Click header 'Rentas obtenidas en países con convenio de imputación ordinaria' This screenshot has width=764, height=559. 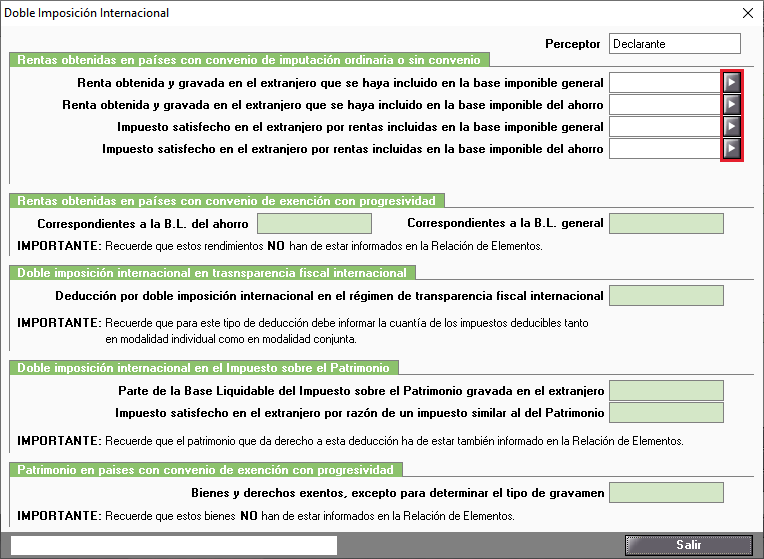249,60
